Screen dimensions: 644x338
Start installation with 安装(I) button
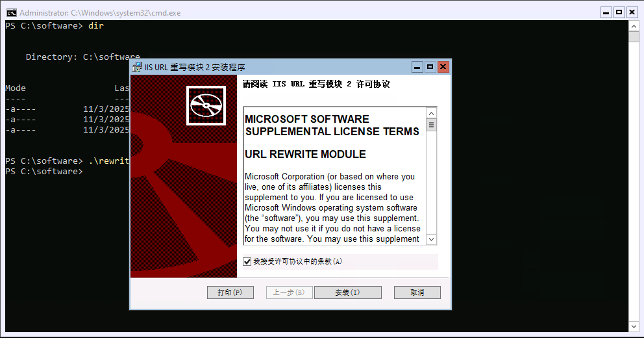pyautogui.click(x=347, y=292)
